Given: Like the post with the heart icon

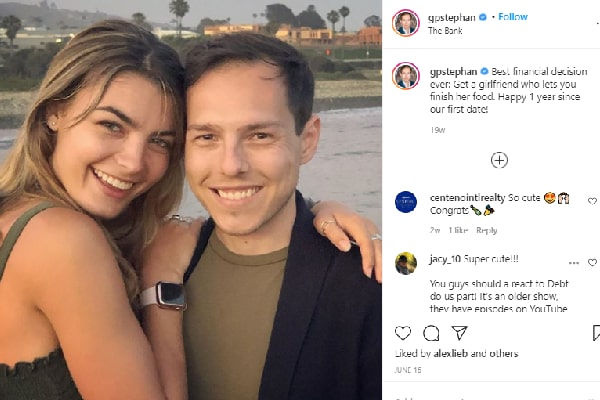Looking at the screenshot, I should (403, 333).
